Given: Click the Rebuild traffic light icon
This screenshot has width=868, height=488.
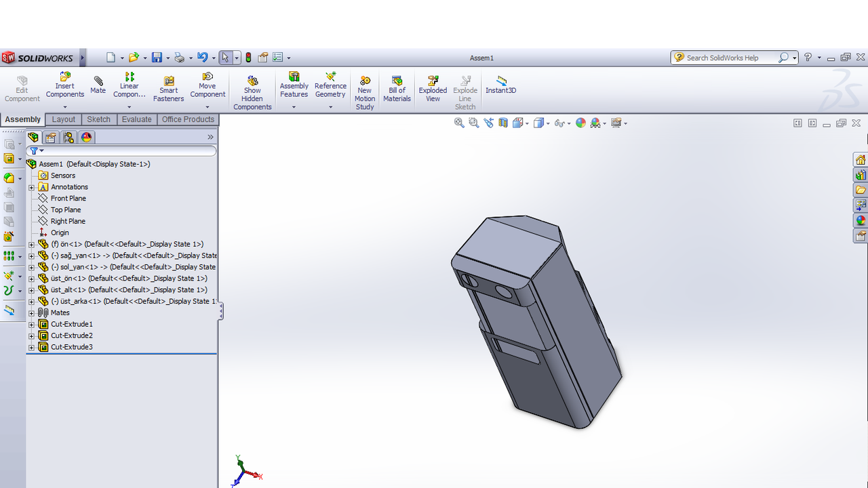Looking at the screenshot, I should click(248, 58).
